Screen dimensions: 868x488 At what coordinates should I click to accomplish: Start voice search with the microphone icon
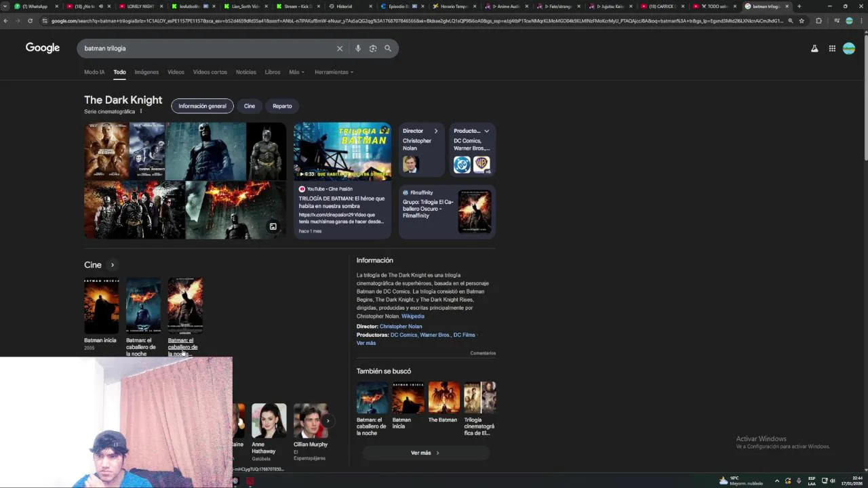358,48
